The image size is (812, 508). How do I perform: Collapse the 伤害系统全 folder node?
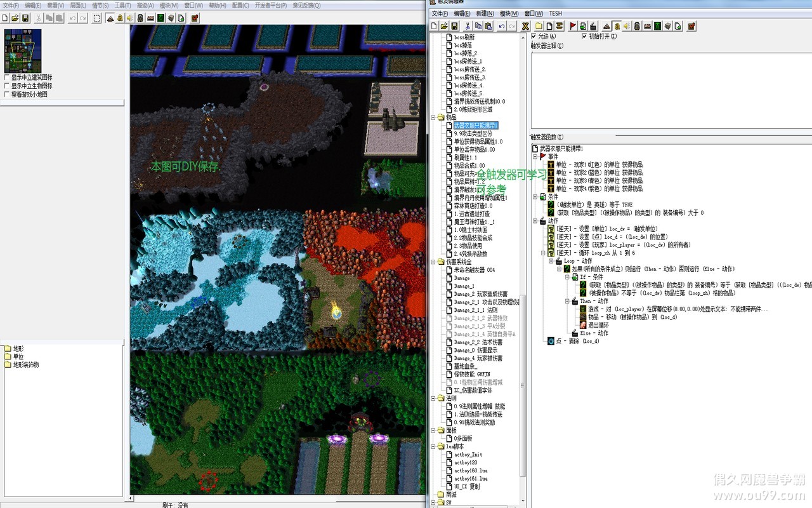pos(433,262)
